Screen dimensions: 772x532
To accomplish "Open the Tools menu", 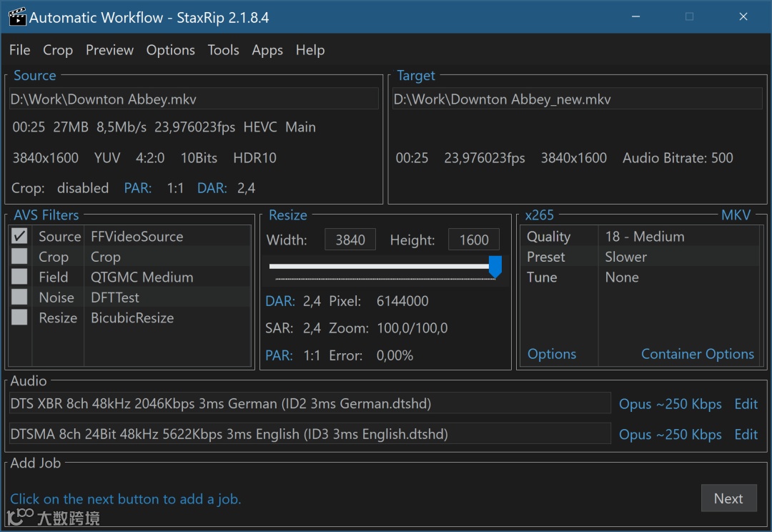I will coord(223,50).
